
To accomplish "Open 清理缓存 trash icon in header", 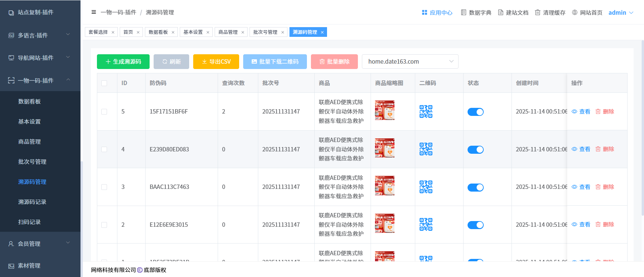I will 538,12.
